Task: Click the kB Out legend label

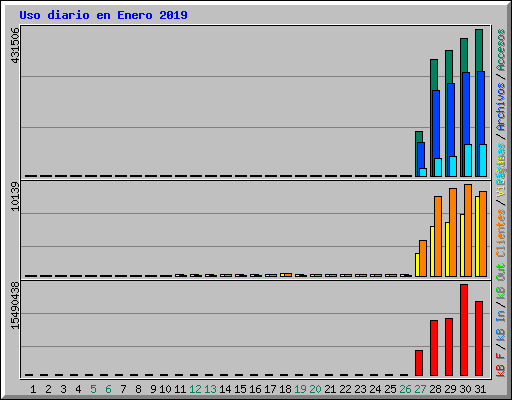Action: click(501, 282)
